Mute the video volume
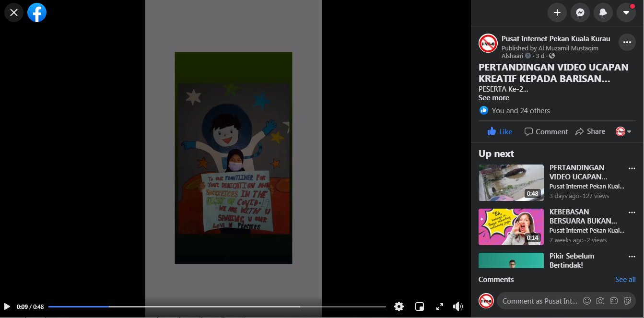 [458, 306]
